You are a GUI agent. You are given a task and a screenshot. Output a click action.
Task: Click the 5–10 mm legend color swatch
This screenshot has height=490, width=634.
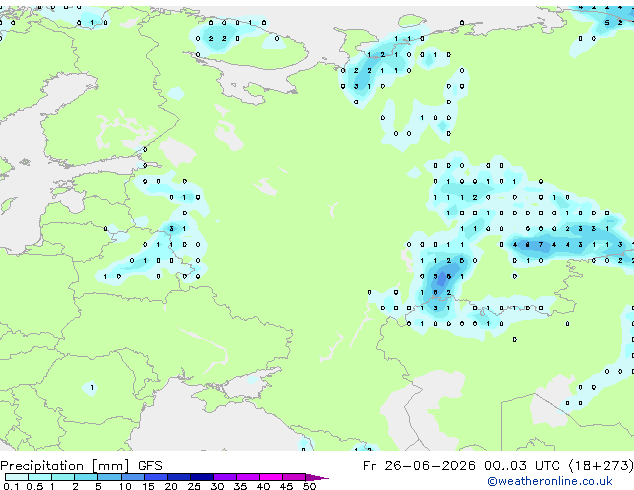pos(109,477)
